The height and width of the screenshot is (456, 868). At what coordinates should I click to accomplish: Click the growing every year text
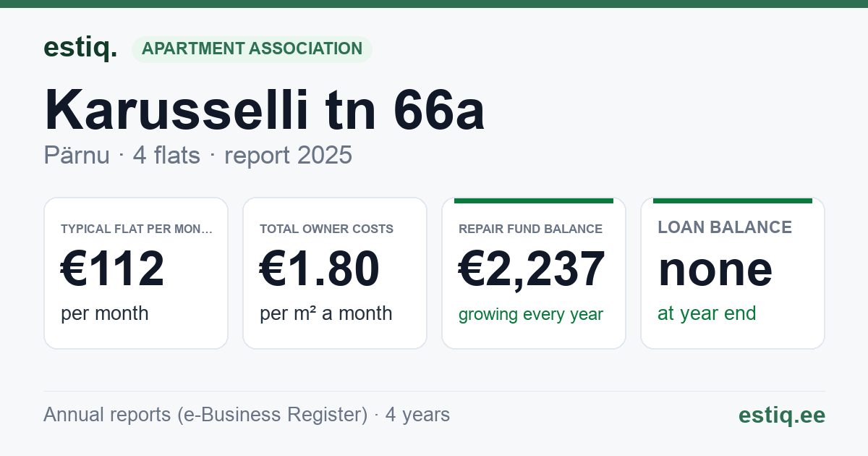pyautogui.click(x=531, y=315)
